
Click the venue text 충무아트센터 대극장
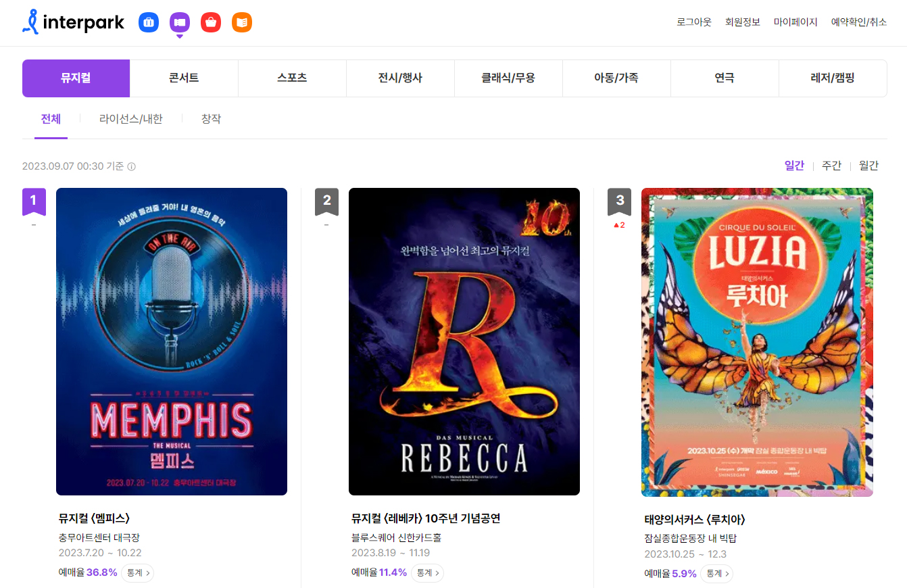[99, 538]
